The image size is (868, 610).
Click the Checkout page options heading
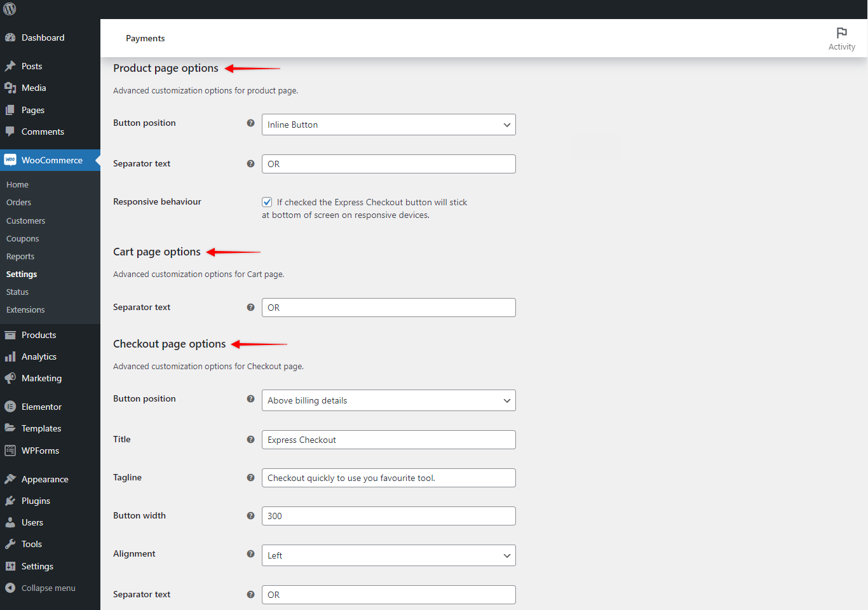click(170, 344)
